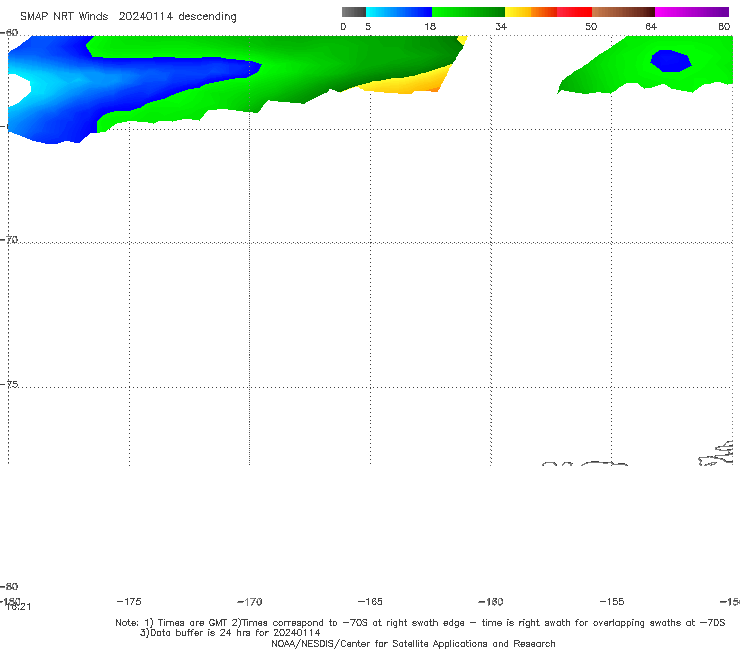Click the '50' tick label under color bar
The image size is (740, 650).
(591, 26)
